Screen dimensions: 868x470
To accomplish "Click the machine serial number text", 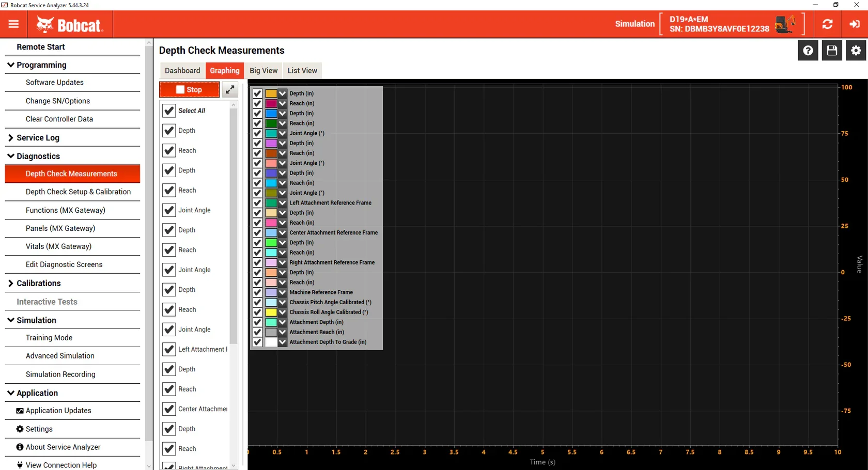I will (x=719, y=29).
